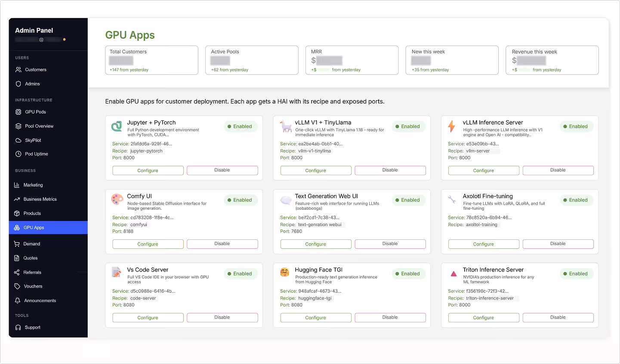
Task: Open the GPU Apps menu item
Action: tap(48, 227)
